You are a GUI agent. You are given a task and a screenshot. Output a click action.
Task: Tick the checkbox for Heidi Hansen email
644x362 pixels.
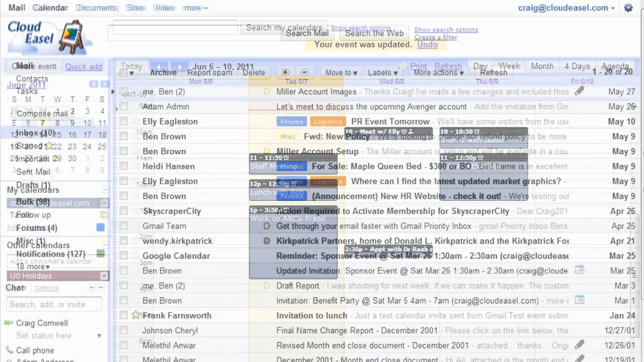(x=124, y=166)
